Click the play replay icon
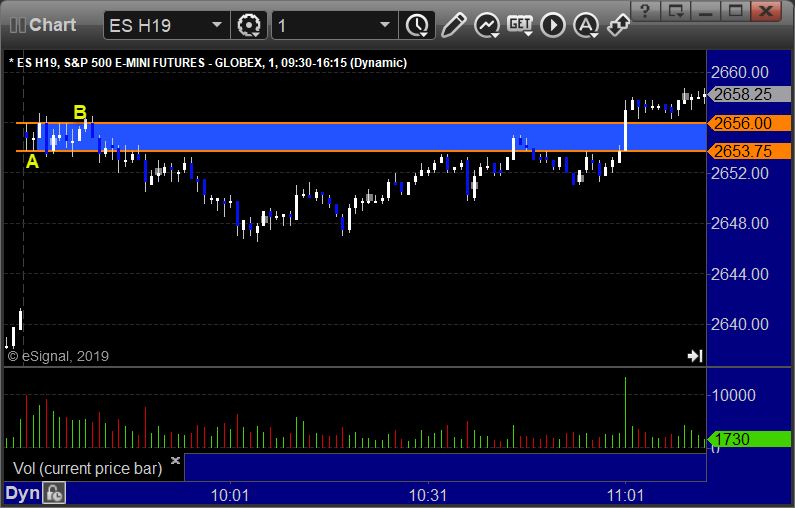Viewport: 795px width, 508px height. pyautogui.click(x=553, y=25)
